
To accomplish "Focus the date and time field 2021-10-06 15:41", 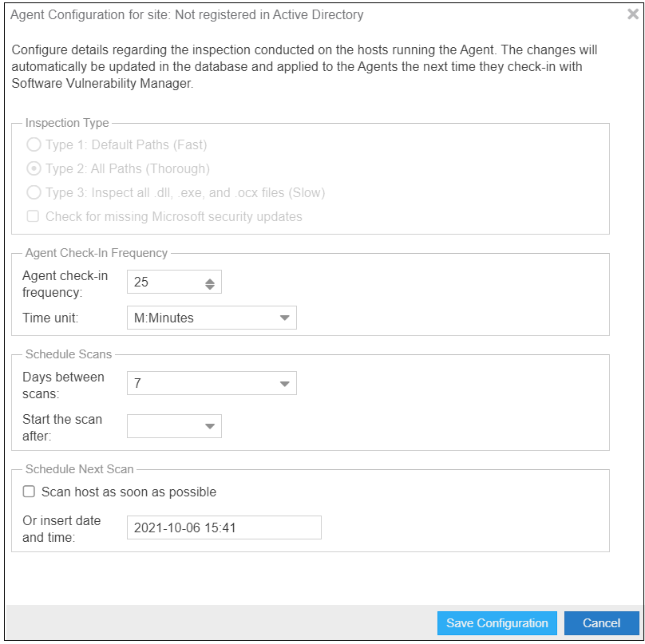I will point(224,528).
